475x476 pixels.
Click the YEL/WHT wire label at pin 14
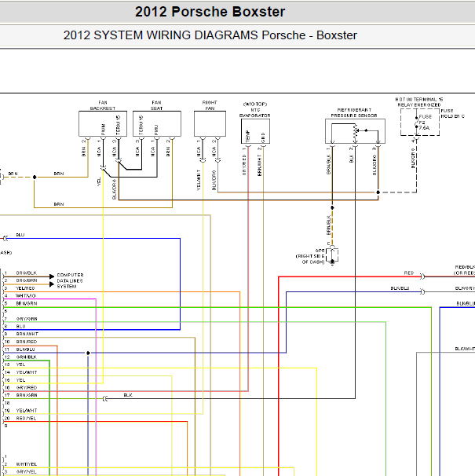click(27, 372)
